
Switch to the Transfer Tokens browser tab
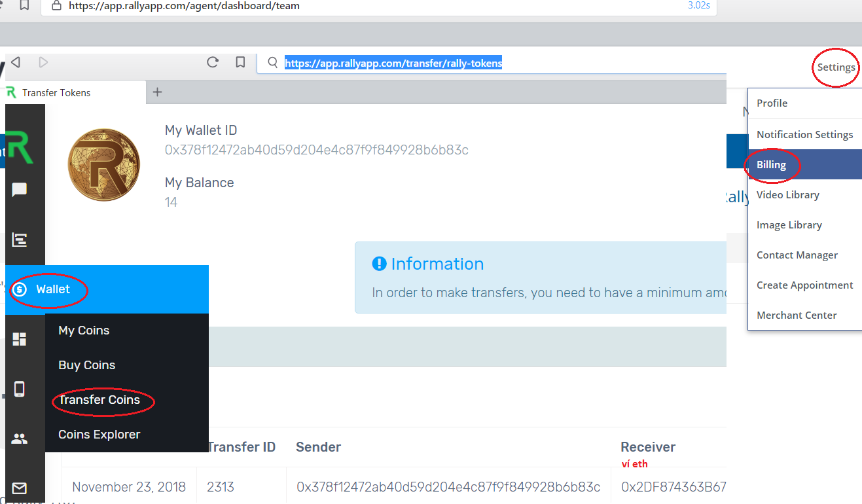point(76,92)
